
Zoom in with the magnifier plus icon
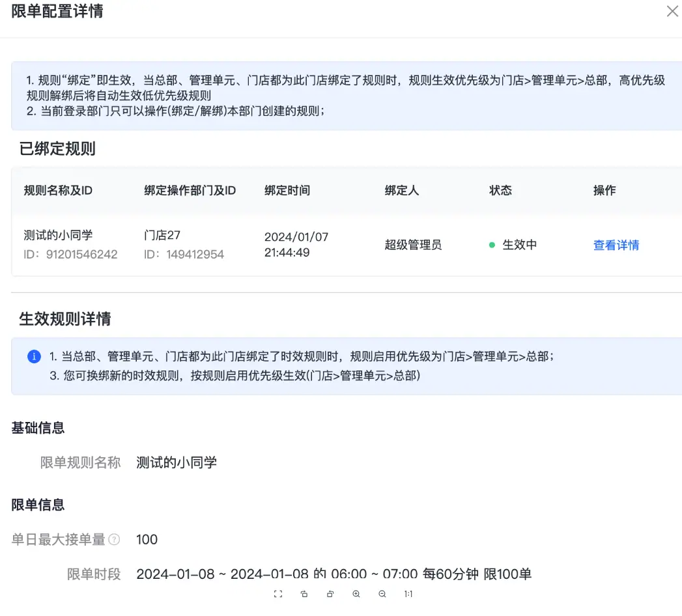point(356,594)
